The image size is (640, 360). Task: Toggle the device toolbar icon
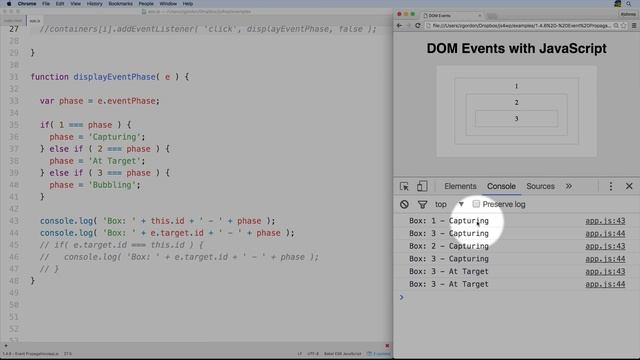click(x=422, y=186)
